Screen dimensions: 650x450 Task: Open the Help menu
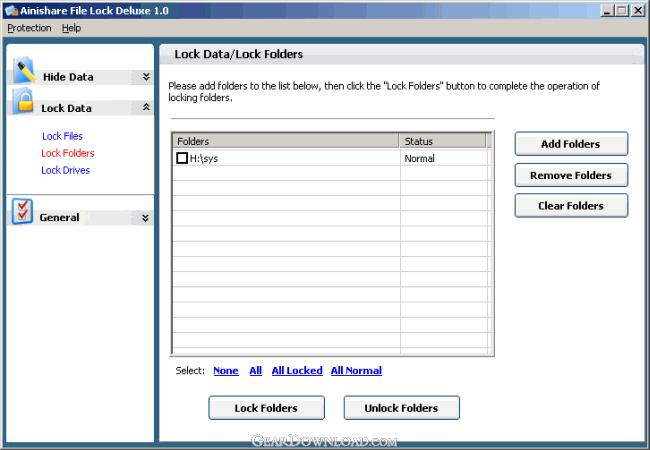[71, 28]
